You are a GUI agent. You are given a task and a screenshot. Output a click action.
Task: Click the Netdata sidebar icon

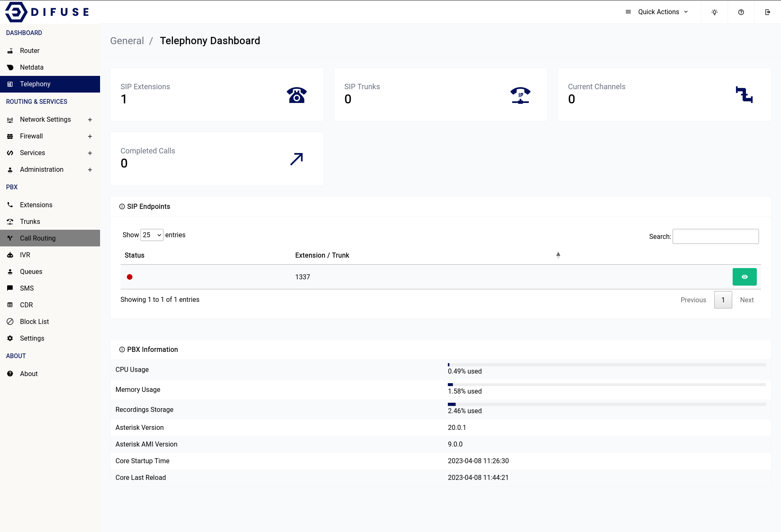coord(10,68)
